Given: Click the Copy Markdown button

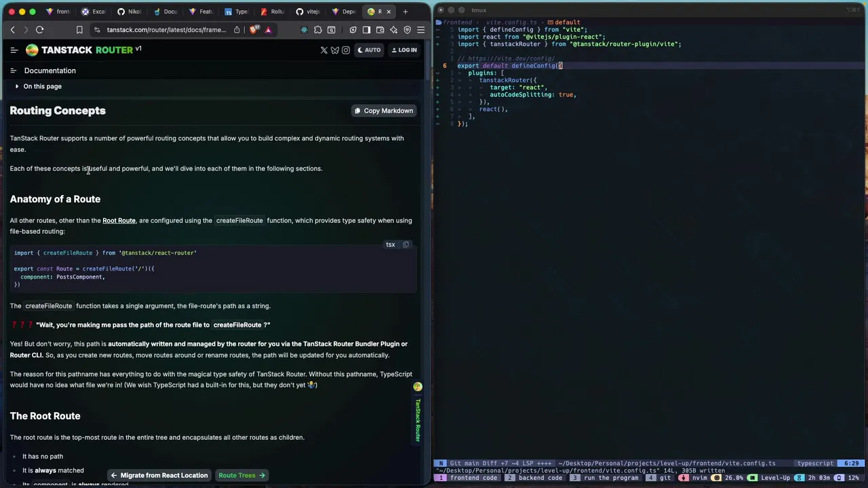Looking at the screenshot, I should point(383,110).
